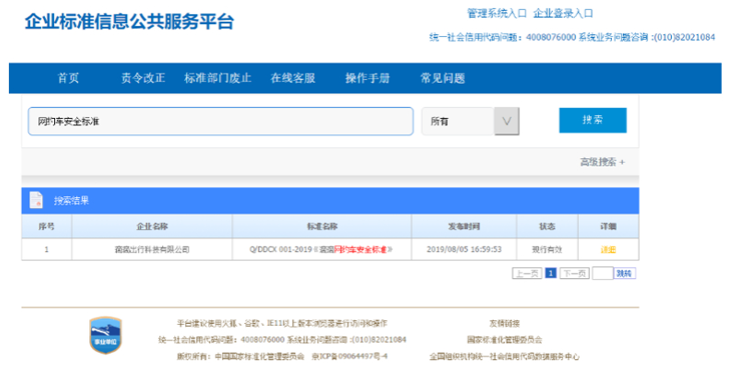Go to 首页 in navigation bar
The image size is (732, 381).
pyautogui.click(x=68, y=78)
